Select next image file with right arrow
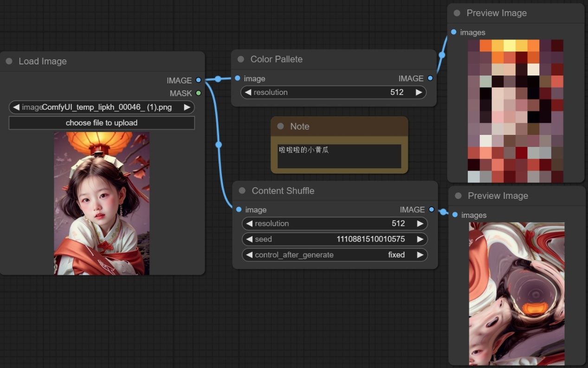 click(x=187, y=108)
